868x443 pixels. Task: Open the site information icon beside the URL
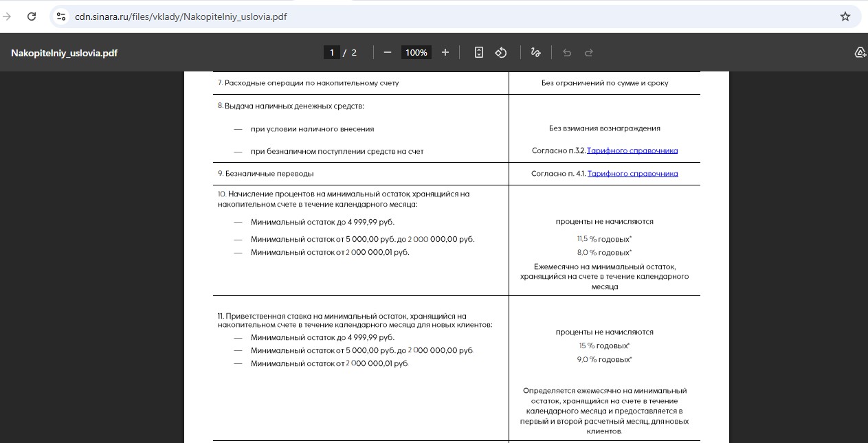point(61,16)
